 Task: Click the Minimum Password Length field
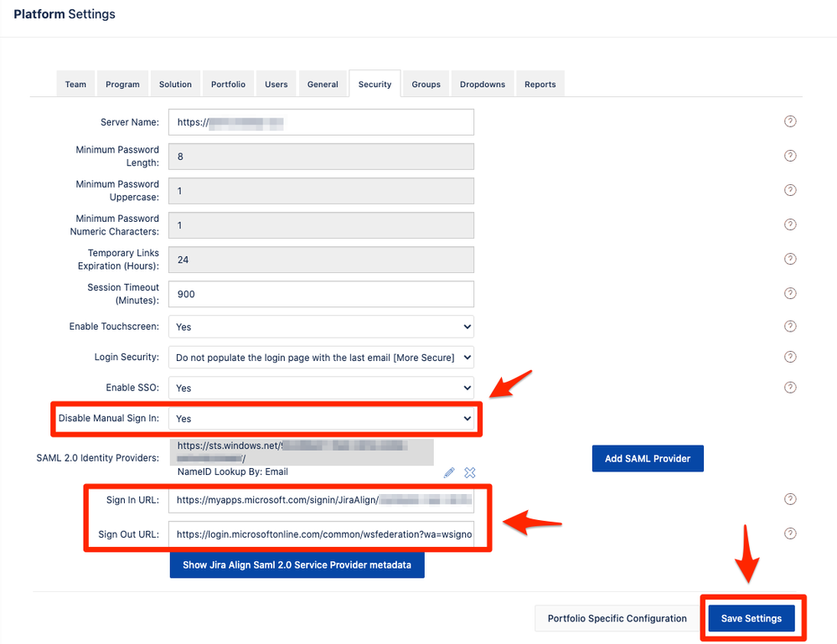[x=321, y=157]
